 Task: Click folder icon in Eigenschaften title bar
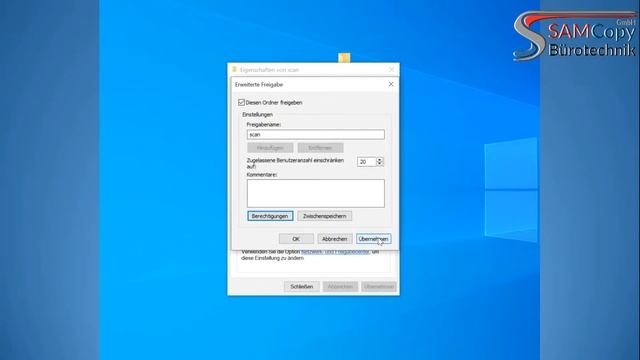tap(234, 70)
